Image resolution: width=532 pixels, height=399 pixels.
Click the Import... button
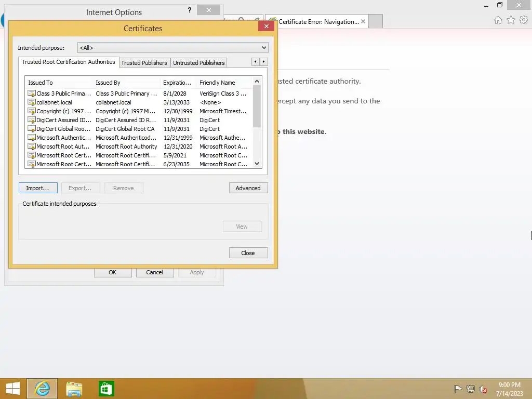pyautogui.click(x=38, y=188)
